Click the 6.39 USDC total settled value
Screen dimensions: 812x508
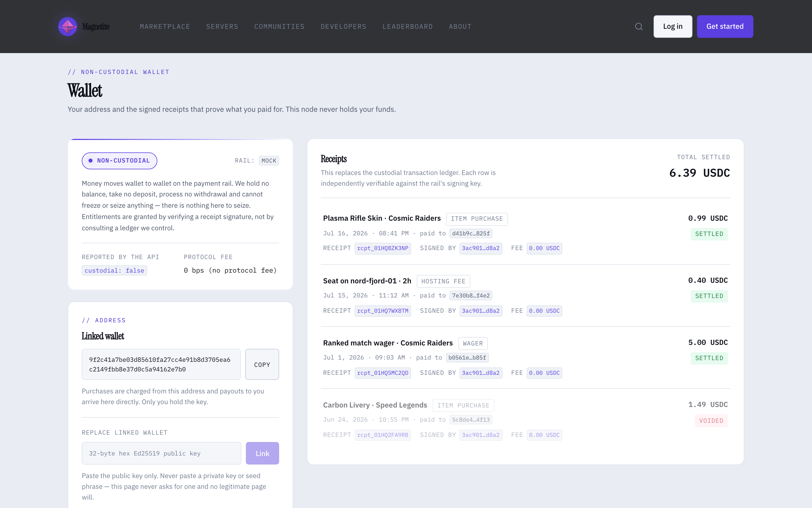(699, 173)
